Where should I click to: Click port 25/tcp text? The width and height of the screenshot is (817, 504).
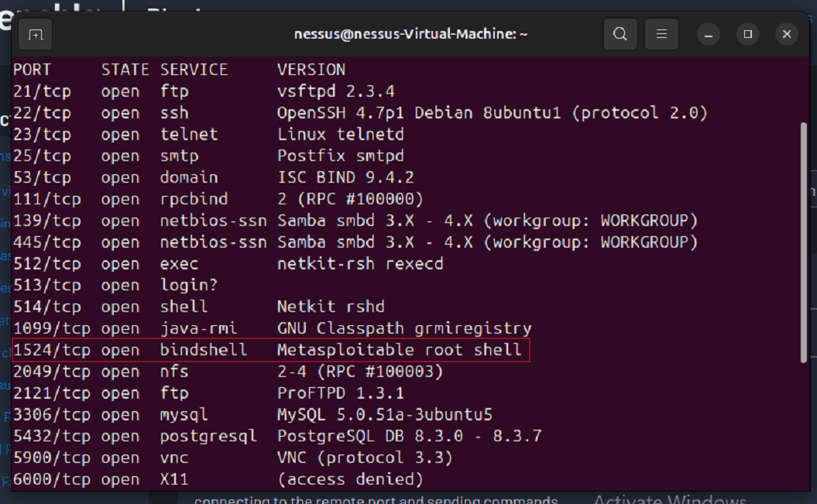42,156
